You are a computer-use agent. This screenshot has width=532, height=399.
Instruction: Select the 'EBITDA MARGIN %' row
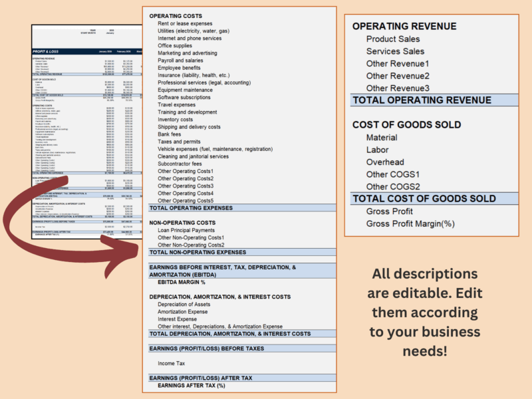(181, 282)
